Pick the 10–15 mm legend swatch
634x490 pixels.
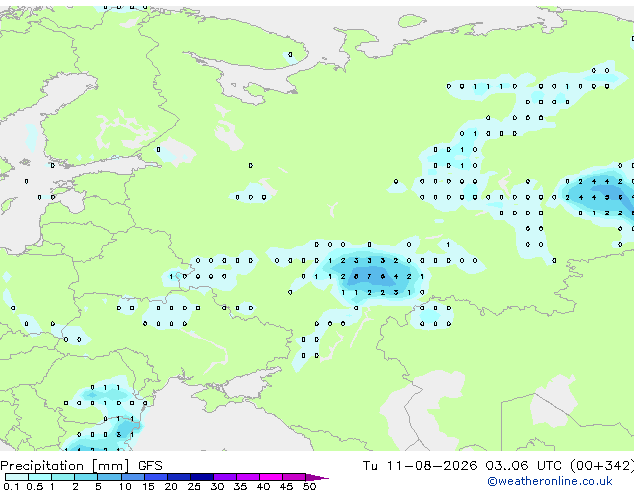pos(132,477)
